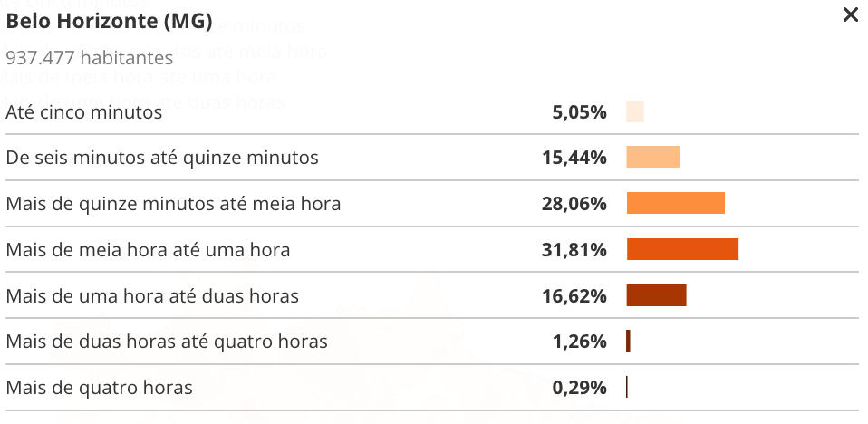Click the 16,62% percentage value
This screenshot has height=424, width=868.
(x=574, y=295)
